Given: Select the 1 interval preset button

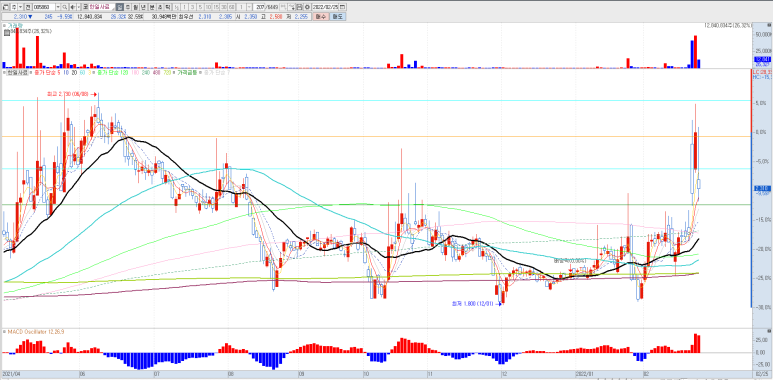Looking at the screenshot, I should tap(184, 7).
